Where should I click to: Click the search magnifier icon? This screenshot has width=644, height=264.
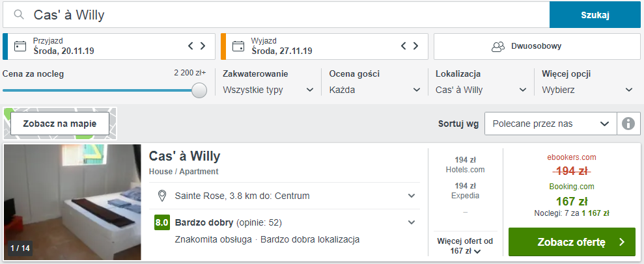click(19, 15)
